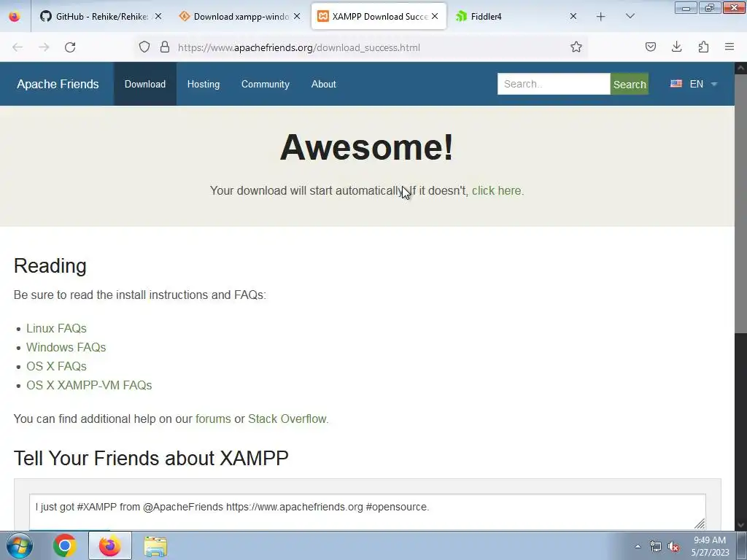Click the network status tray icon
The width and height of the screenshot is (747, 560).
click(656, 546)
